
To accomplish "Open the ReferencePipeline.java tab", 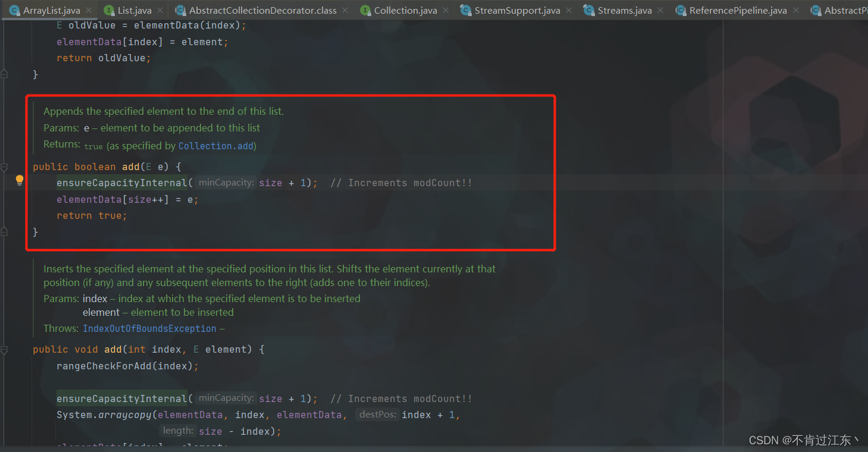I will click(737, 10).
